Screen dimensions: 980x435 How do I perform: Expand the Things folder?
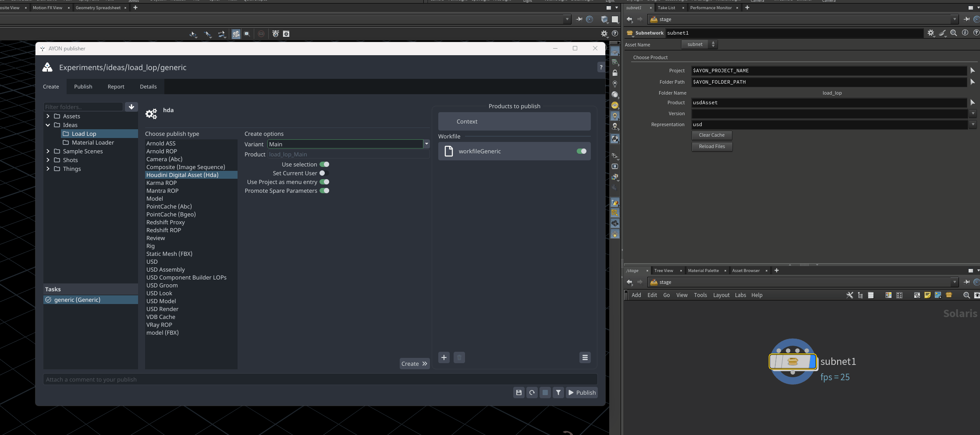[48, 169]
